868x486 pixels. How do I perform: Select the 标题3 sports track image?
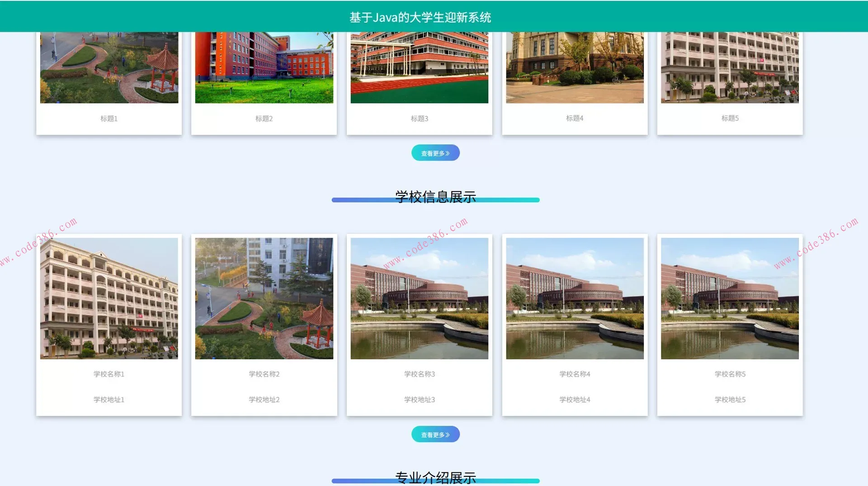pos(419,68)
